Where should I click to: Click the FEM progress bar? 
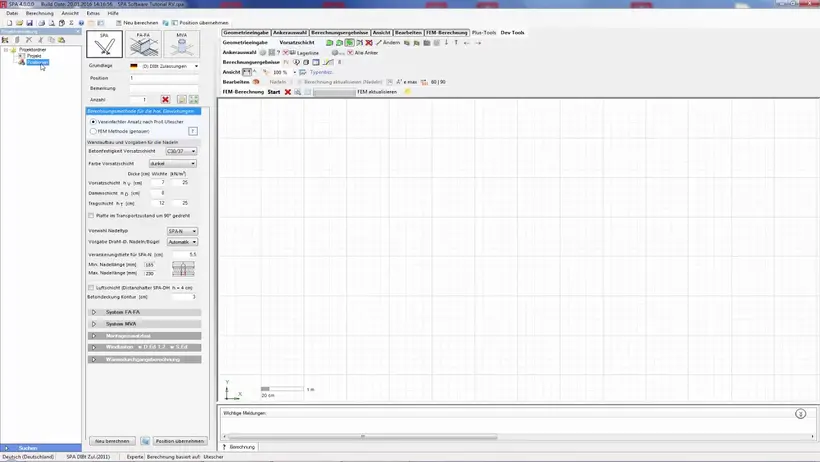tap(334, 92)
